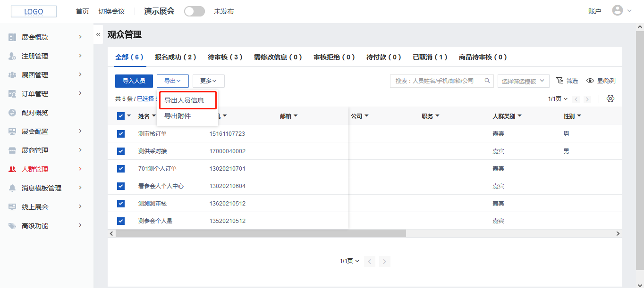
Task: Uncheck the 看参会人个人中心 row checkbox
Action: (x=121, y=186)
